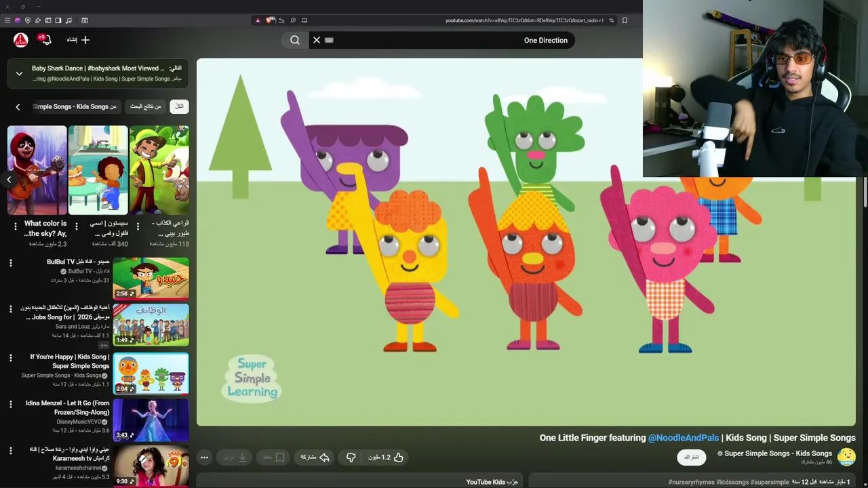Click the on-screen keyboard icon in search

tap(329, 40)
